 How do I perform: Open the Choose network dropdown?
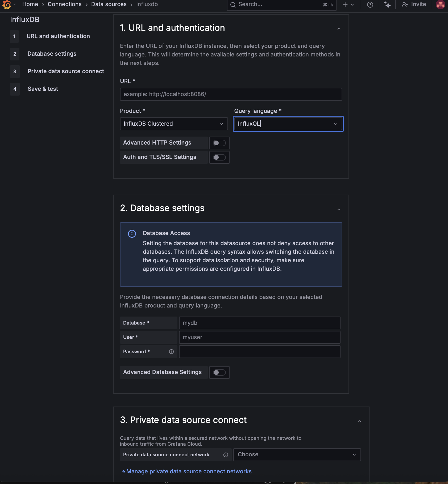pos(297,455)
